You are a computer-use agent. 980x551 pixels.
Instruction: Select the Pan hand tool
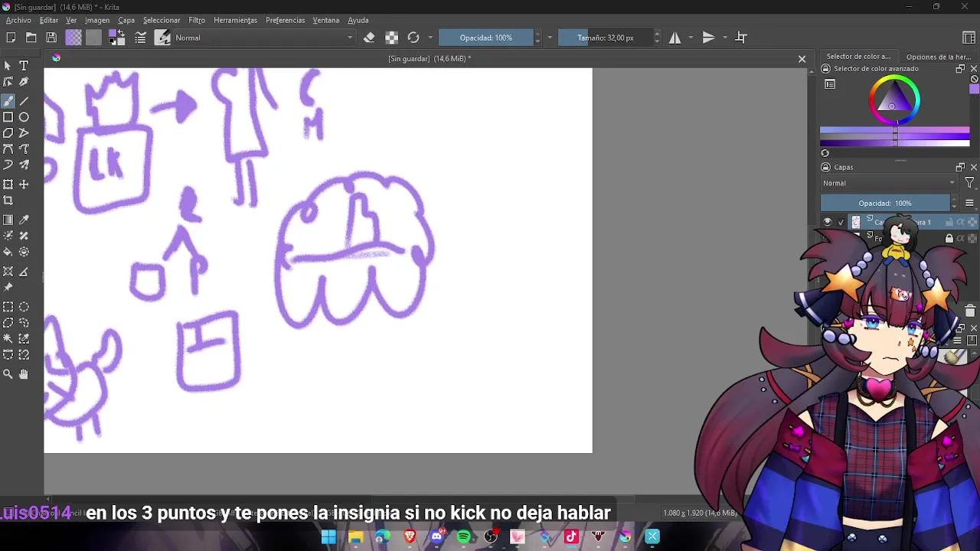[x=24, y=374]
